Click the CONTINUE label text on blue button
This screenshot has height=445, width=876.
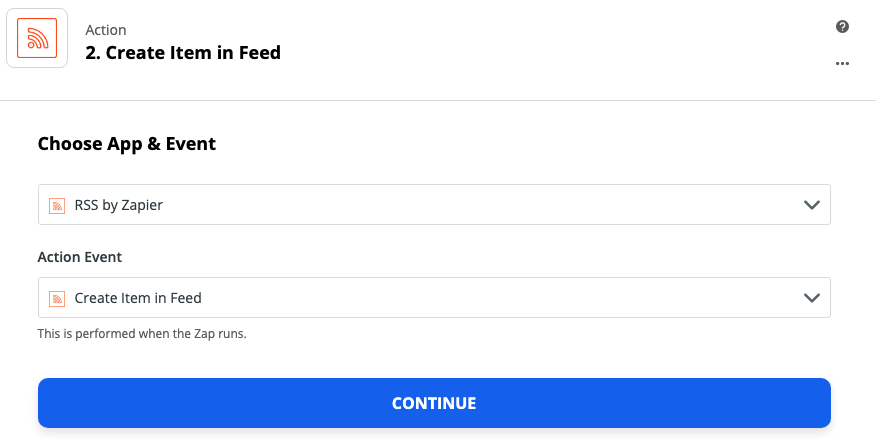coord(434,403)
